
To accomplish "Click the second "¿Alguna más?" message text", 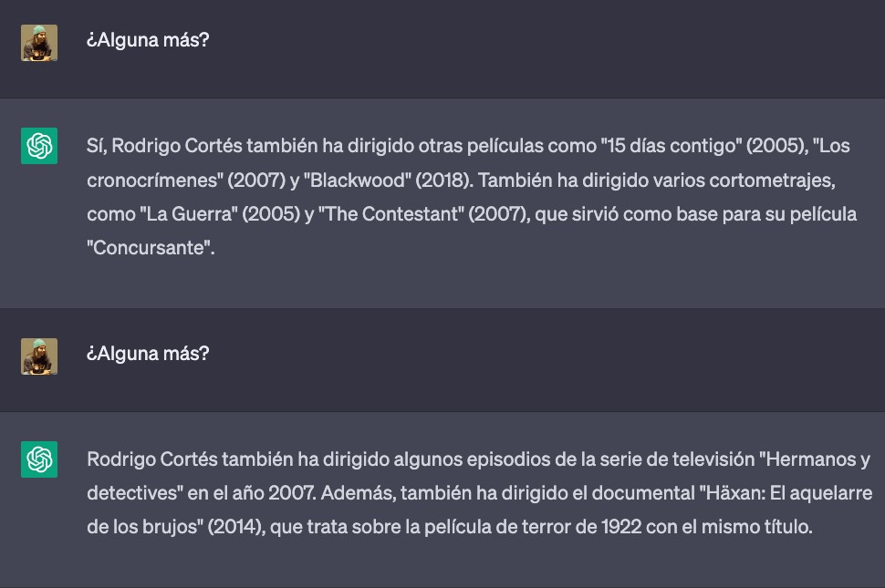I will coord(148,353).
